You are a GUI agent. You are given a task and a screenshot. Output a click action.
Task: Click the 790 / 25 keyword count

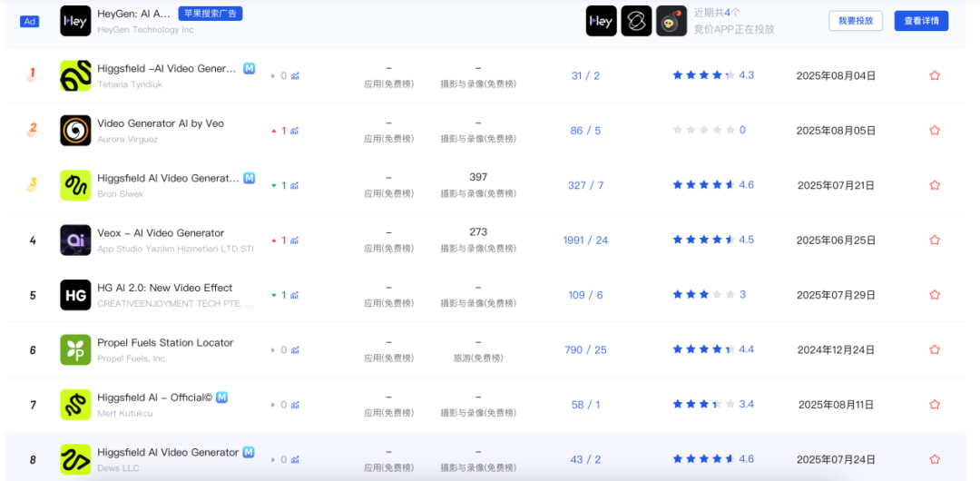pos(585,349)
